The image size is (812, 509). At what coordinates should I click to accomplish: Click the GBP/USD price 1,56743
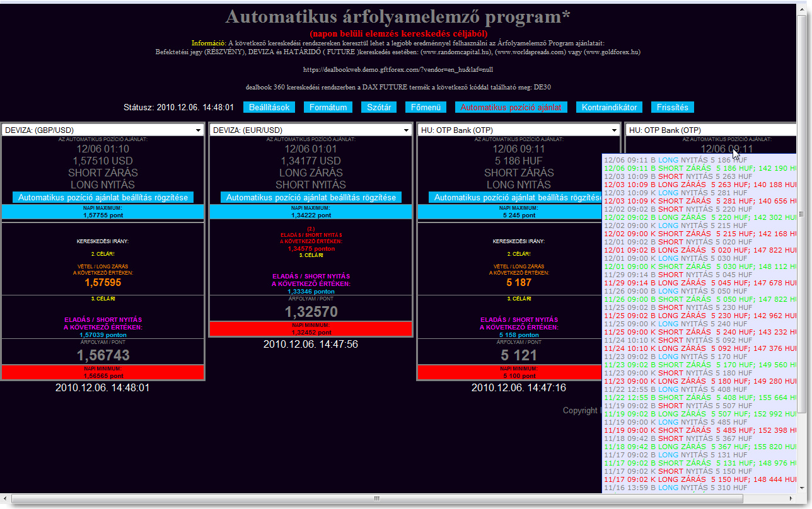(103, 355)
